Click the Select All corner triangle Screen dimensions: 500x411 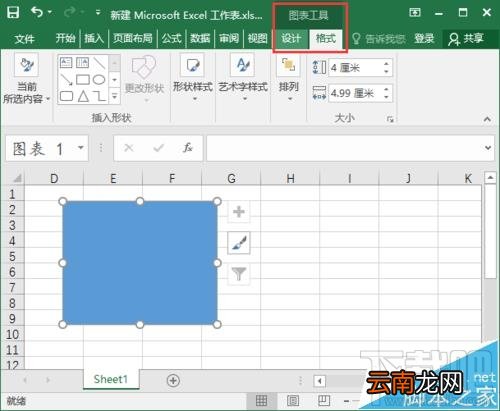click(x=17, y=178)
